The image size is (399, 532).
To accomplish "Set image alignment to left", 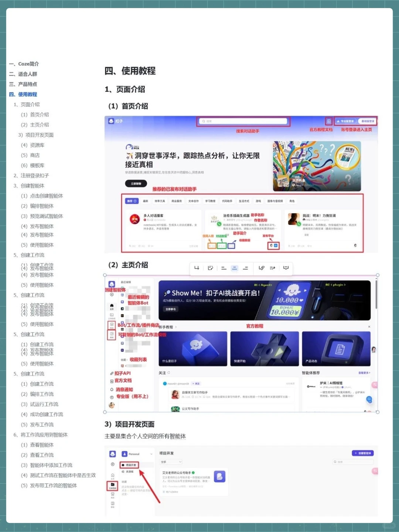I will click(x=224, y=269).
